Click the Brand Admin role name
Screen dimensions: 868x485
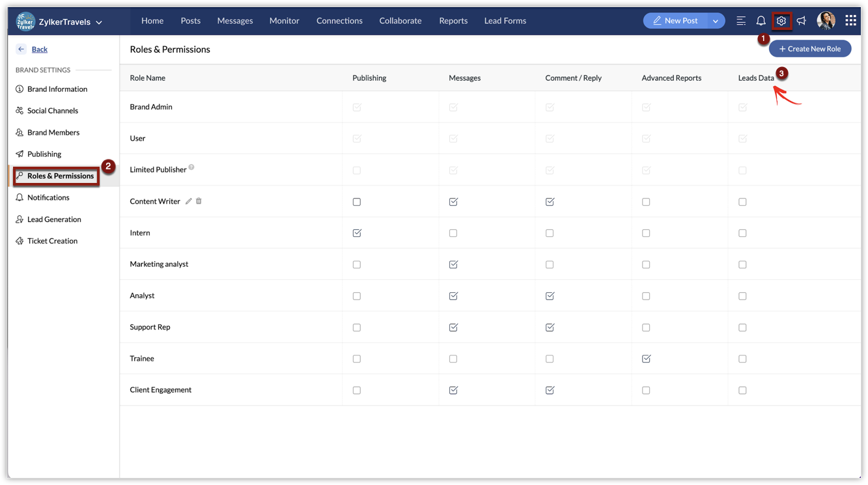pos(151,107)
